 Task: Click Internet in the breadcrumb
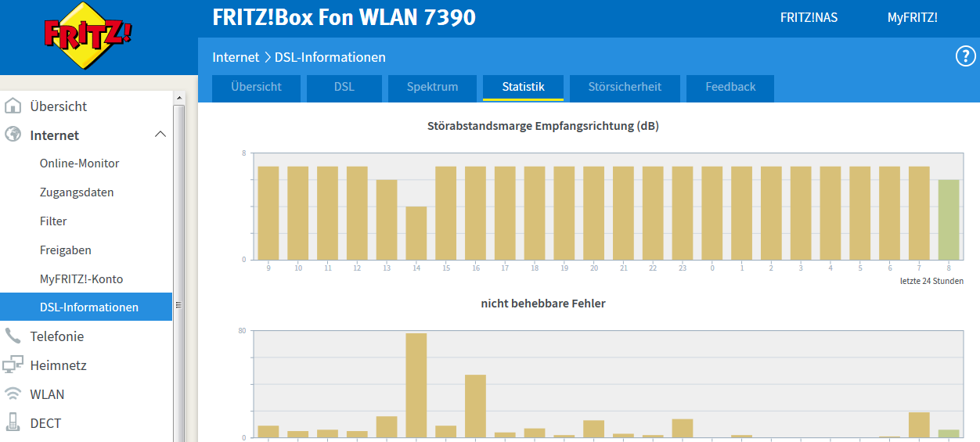click(x=236, y=57)
